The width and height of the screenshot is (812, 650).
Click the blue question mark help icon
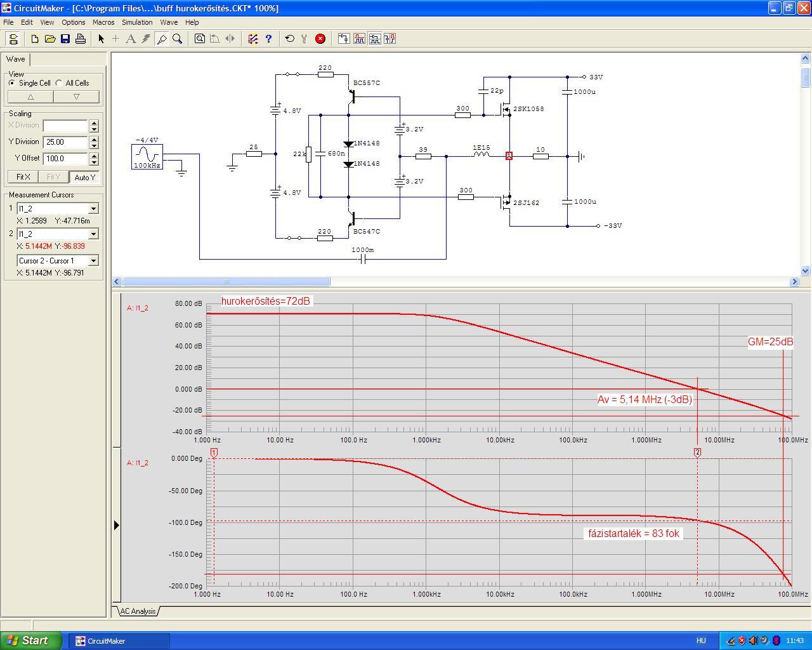tap(268, 39)
